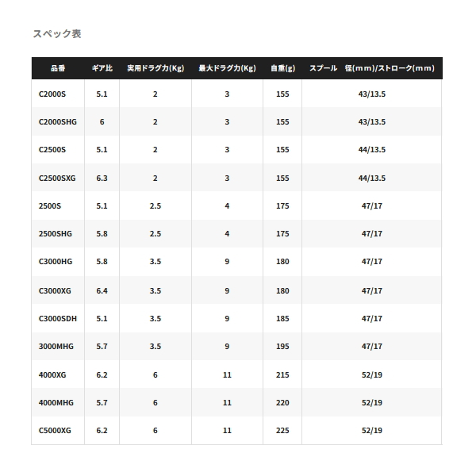Click weight 185 in C3000SDH row
476x476 pixels.
coord(282,319)
